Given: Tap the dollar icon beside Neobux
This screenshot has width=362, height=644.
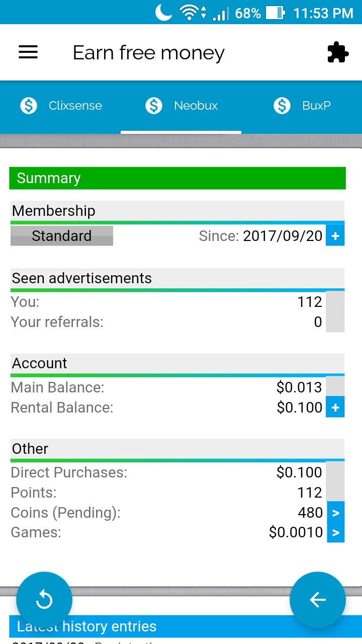Looking at the screenshot, I should tap(154, 106).
